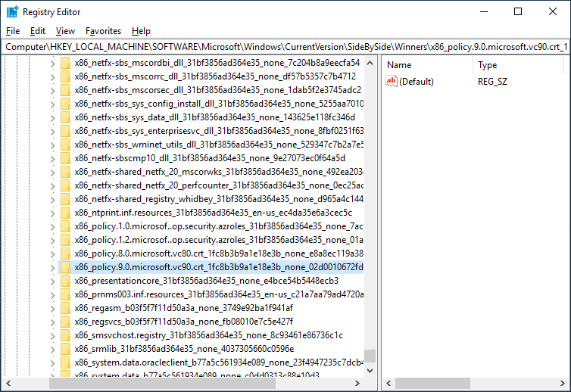The image size is (571, 392).
Task: Click folder icon for x86_system.data.oracleclient key
Action: 65,362
